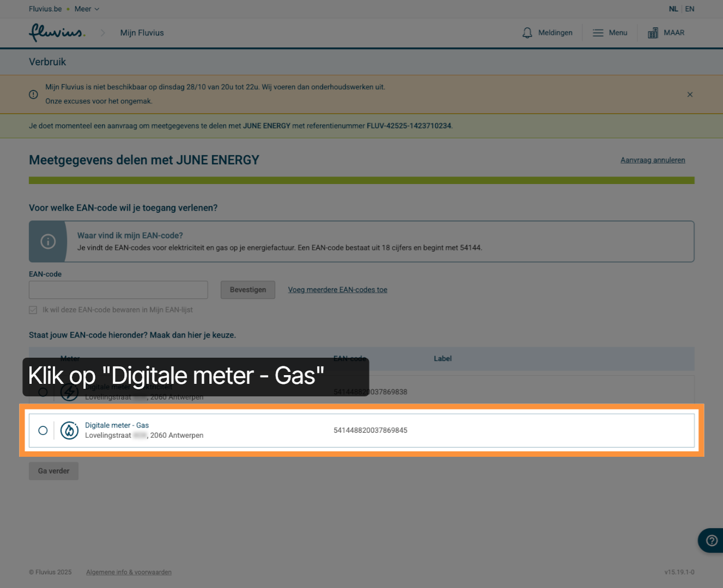Screen dimensions: 723x588
Task: Click the green progress bar
Action: point(361,180)
